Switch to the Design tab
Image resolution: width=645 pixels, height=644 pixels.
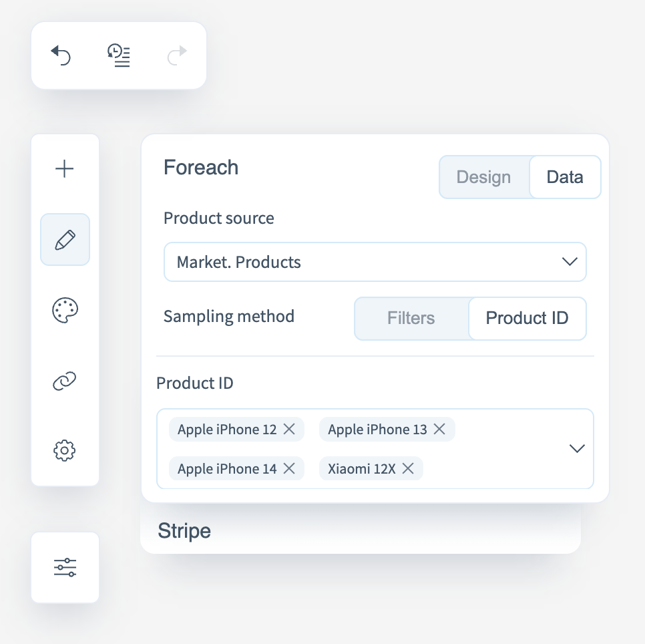483,177
